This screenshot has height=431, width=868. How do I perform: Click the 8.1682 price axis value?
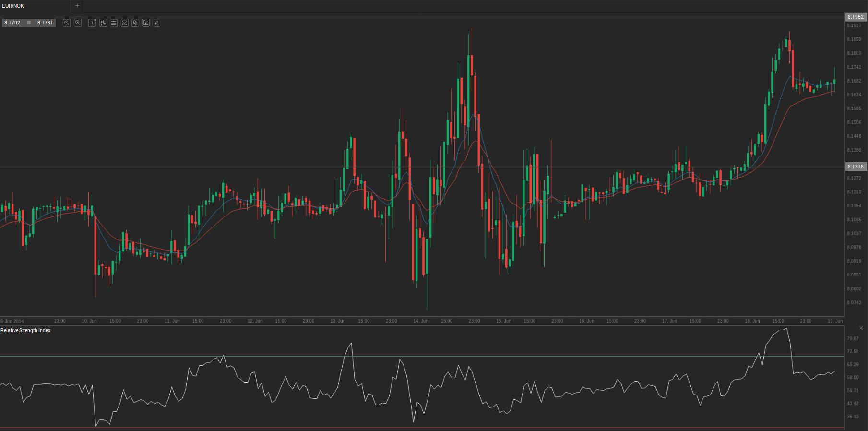coord(854,81)
